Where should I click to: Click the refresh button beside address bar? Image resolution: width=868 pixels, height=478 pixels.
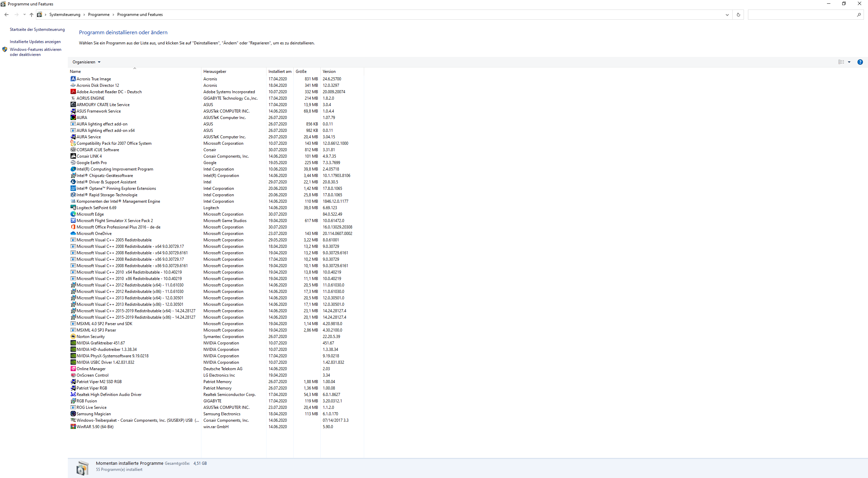pos(738,15)
